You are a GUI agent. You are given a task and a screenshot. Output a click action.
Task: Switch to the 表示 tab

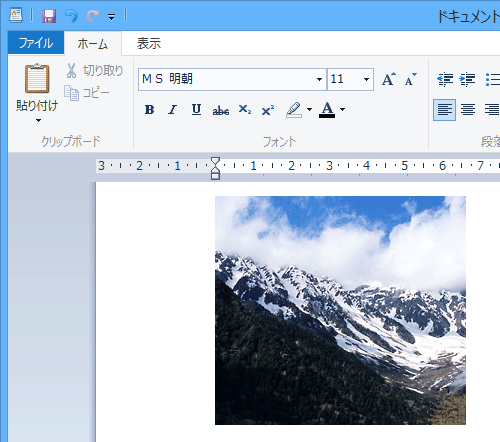pos(149,43)
